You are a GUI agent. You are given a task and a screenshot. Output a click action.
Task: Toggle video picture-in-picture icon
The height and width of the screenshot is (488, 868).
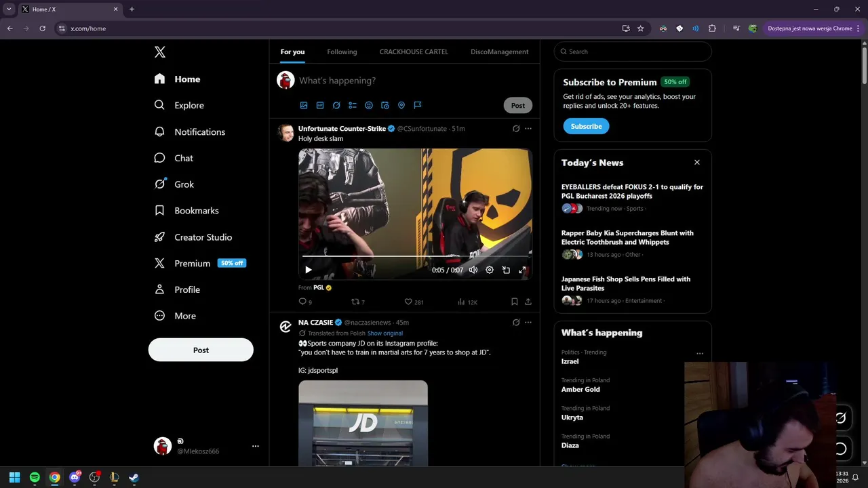click(506, 270)
